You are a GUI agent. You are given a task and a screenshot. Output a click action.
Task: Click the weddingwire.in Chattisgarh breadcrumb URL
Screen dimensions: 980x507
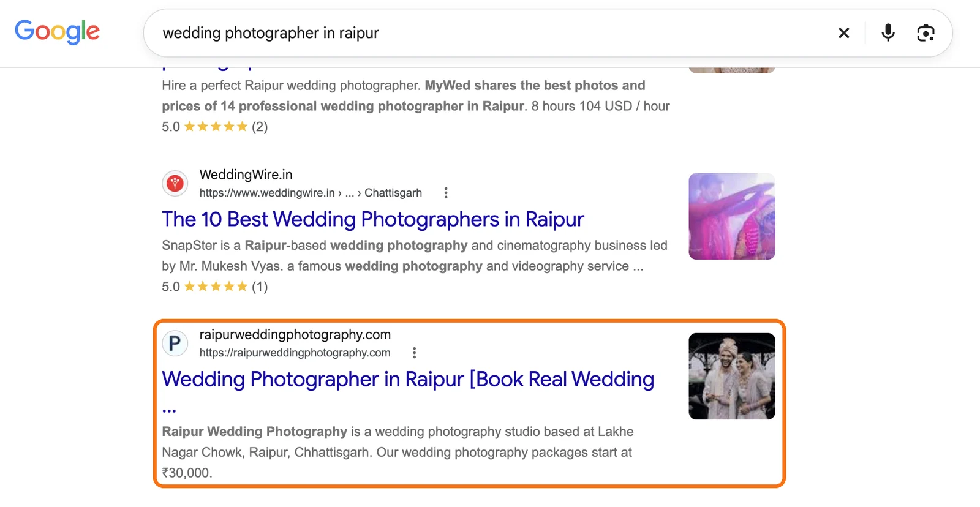coord(311,193)
